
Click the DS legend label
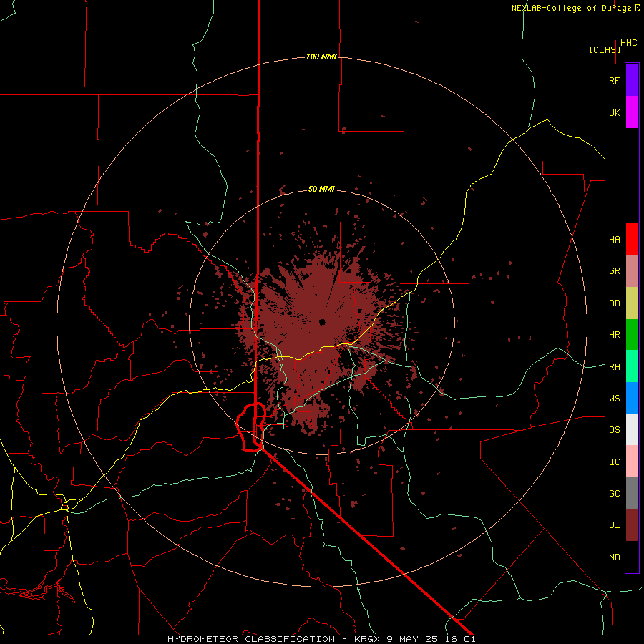tap(614, 430)
